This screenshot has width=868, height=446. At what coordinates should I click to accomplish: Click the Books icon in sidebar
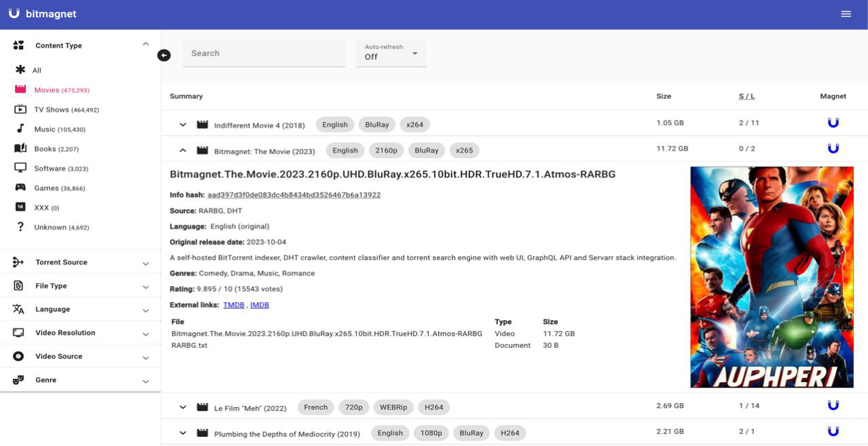20,148
